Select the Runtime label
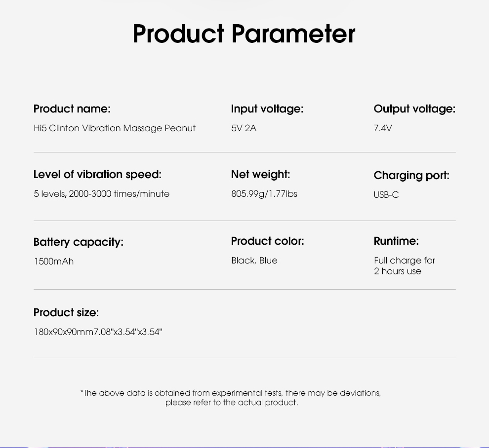Viewport: 489px width, 448px height. coord(396,241)
